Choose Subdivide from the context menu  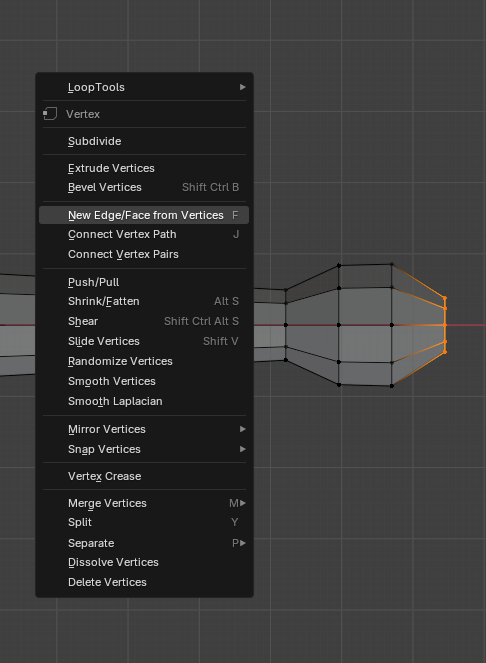144,141
